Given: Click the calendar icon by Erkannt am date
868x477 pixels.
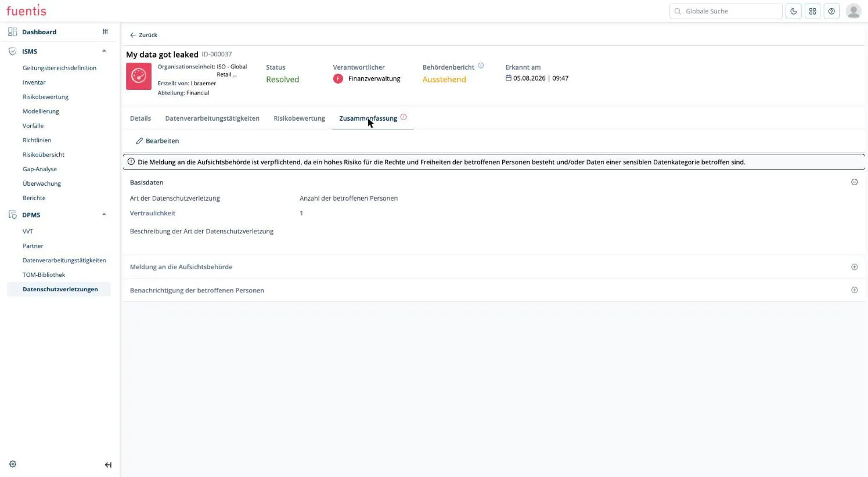Looking at the screenshot, I should (x=509, y=78).
